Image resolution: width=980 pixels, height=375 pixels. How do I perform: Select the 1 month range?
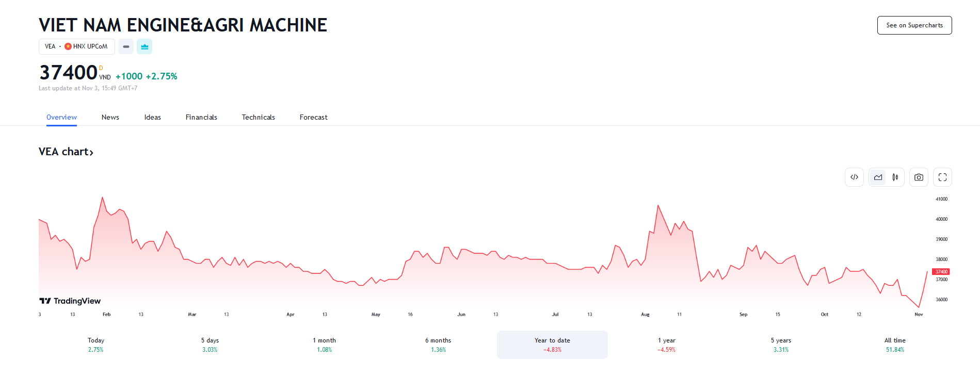click(x=324, y=345)
